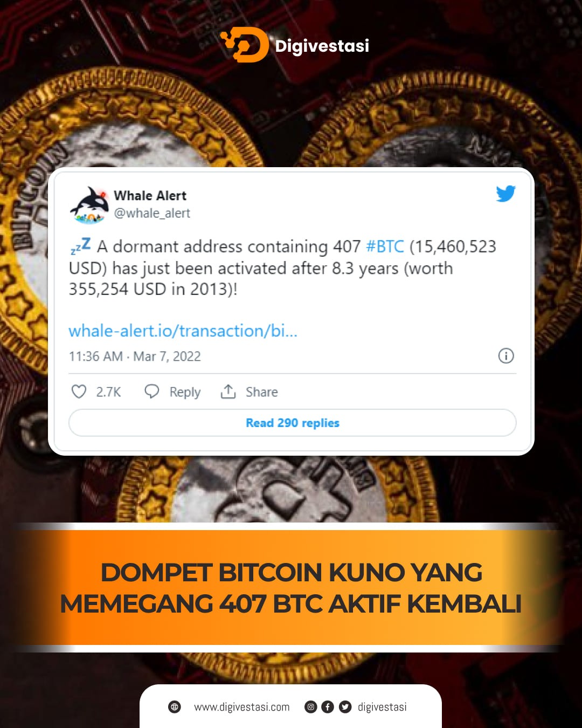Click www.digivestasi.com website link
Viewport: 582px width, 728px height.
tap(242, 707)
